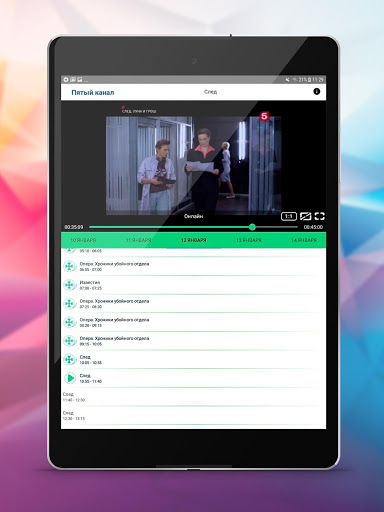The width and height of the screenshot is (384, 512).
Task: Open archive icon for Известия 07:00
Action: tap(69, 285)
